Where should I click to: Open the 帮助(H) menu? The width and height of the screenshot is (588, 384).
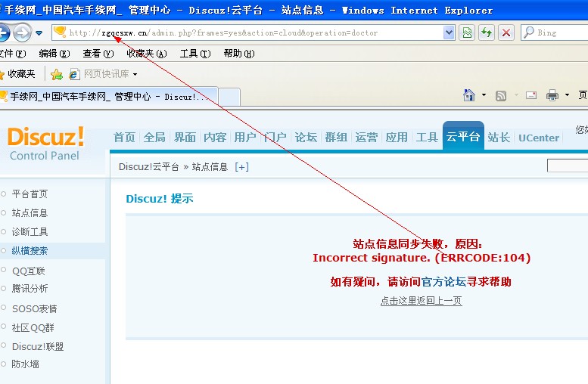tap(239, 54)
